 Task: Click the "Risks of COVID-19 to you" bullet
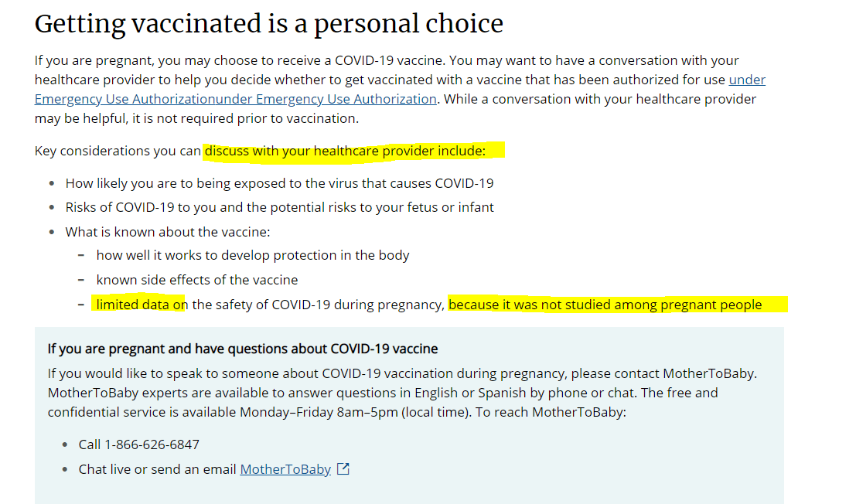(x=279, y=207)
